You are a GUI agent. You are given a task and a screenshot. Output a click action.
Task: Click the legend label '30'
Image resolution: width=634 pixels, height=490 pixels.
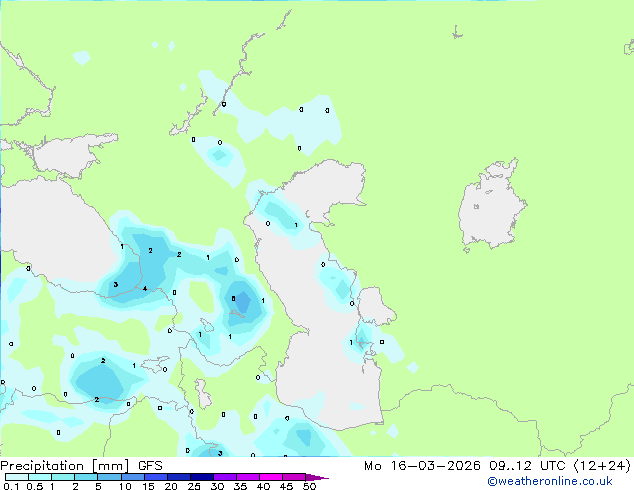pos(217,486)
